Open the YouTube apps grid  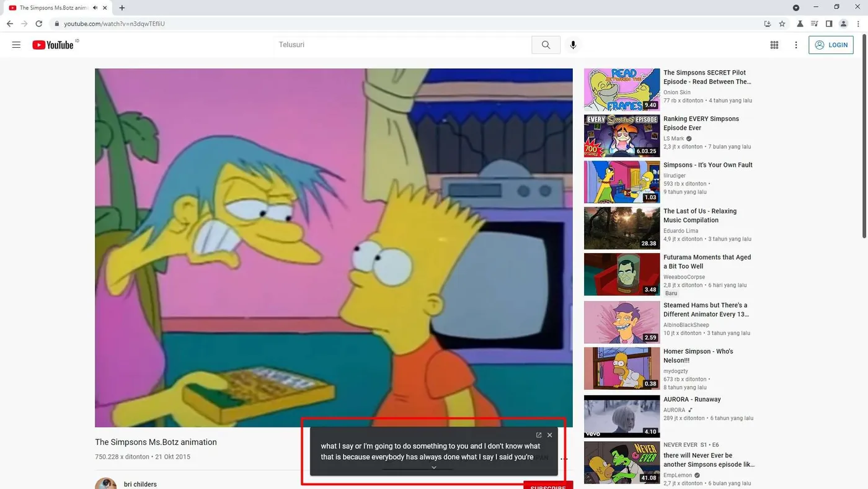pos(774,45)
